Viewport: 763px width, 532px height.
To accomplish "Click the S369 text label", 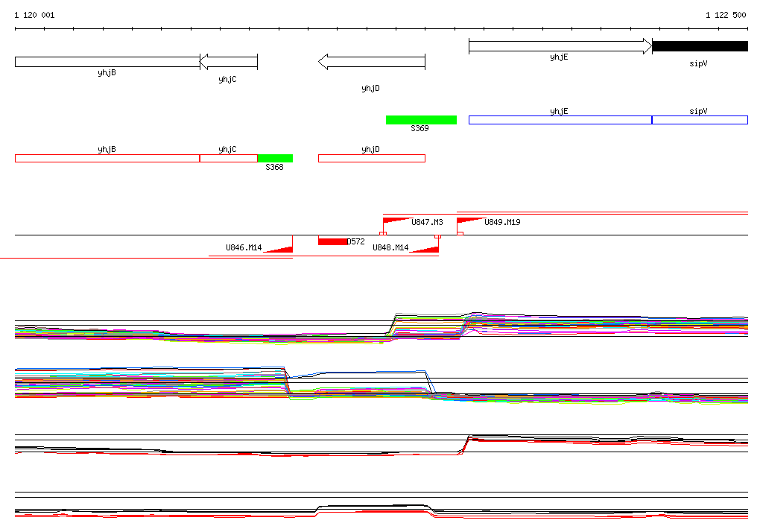I will pos(420,128).
